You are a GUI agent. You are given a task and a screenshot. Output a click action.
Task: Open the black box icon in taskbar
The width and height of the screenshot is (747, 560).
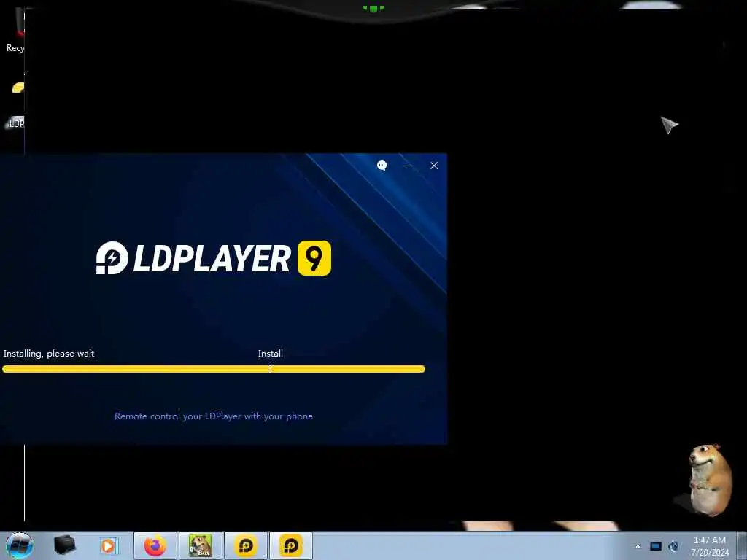click(64, 545)
